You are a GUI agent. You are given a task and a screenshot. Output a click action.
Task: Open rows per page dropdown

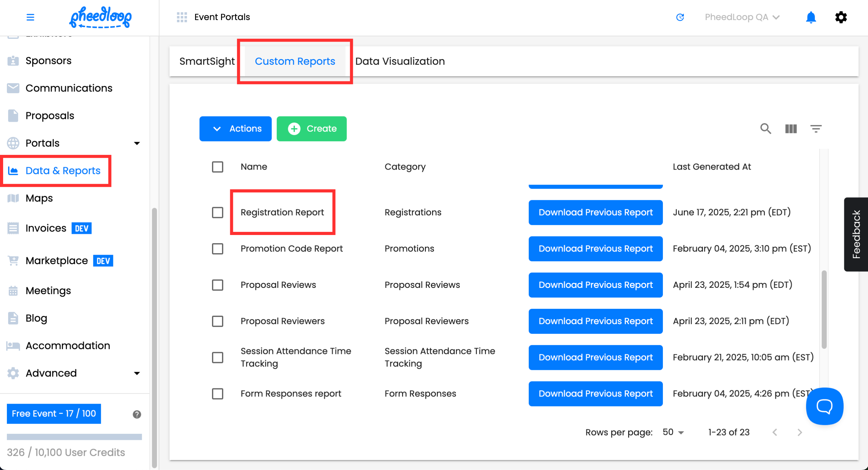pyautogui.click(x=673, y=432)
